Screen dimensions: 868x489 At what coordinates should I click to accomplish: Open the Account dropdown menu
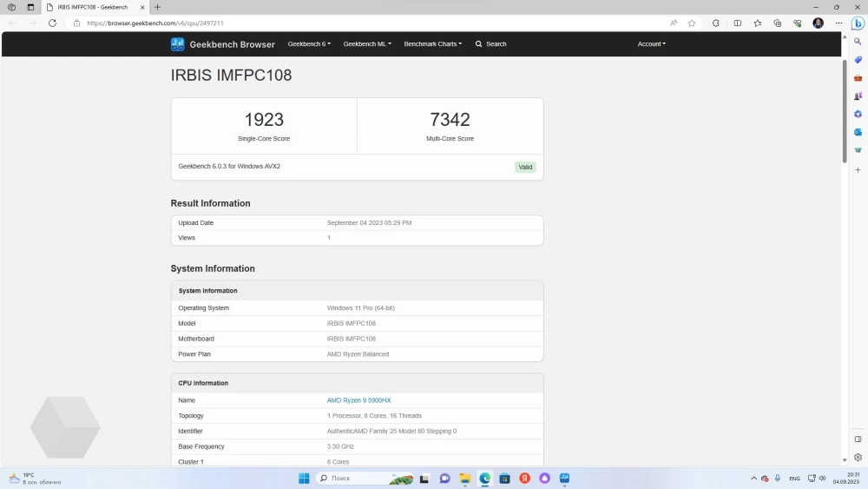tap(651, 44)
